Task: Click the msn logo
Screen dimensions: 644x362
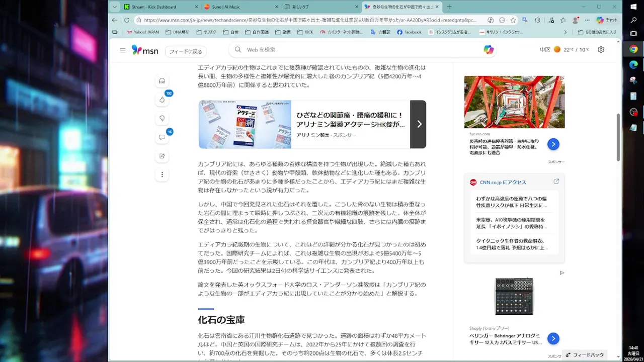Action: (145, 50)
